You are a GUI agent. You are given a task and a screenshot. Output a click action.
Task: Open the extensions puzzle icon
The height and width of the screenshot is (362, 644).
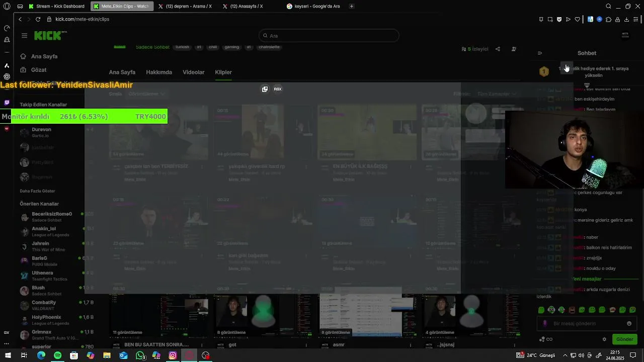pyautogui.click(x=608, y=19)
